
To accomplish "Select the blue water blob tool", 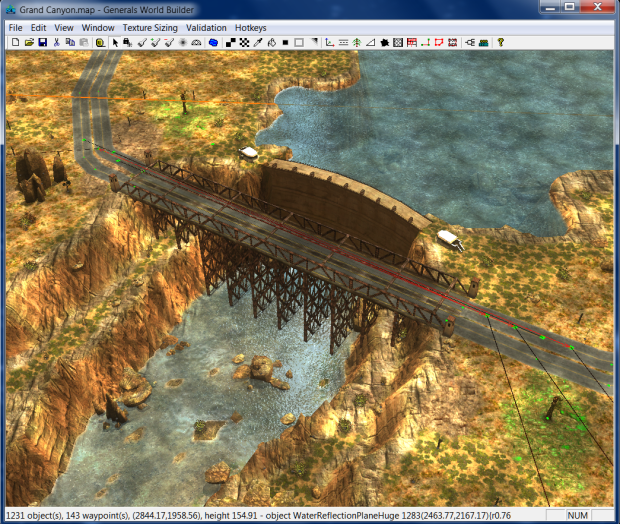I will pos(213,42).
